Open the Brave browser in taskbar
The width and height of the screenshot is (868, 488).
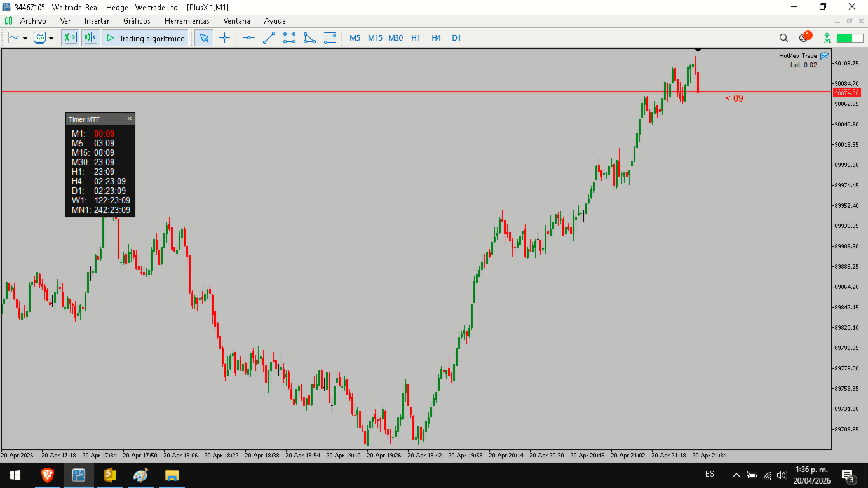[x=48, y=475]
